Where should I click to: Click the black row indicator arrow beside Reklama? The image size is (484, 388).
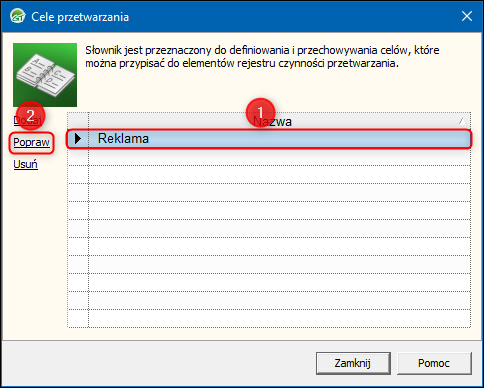tap(78, 138)
